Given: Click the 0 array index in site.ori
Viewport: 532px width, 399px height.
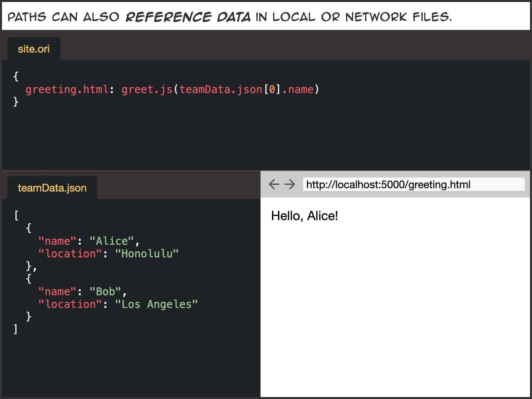Looking at the screenshot, I should (272, 89).
